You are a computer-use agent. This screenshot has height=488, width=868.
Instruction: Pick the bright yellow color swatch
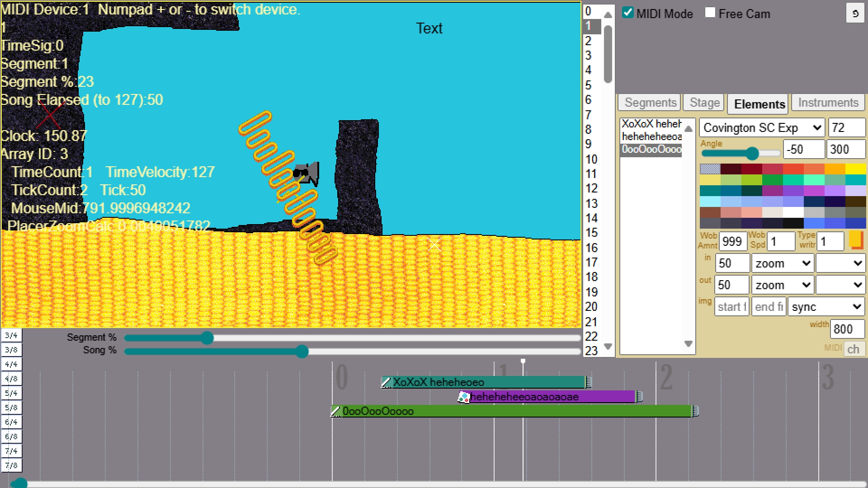tap(855, 169)
